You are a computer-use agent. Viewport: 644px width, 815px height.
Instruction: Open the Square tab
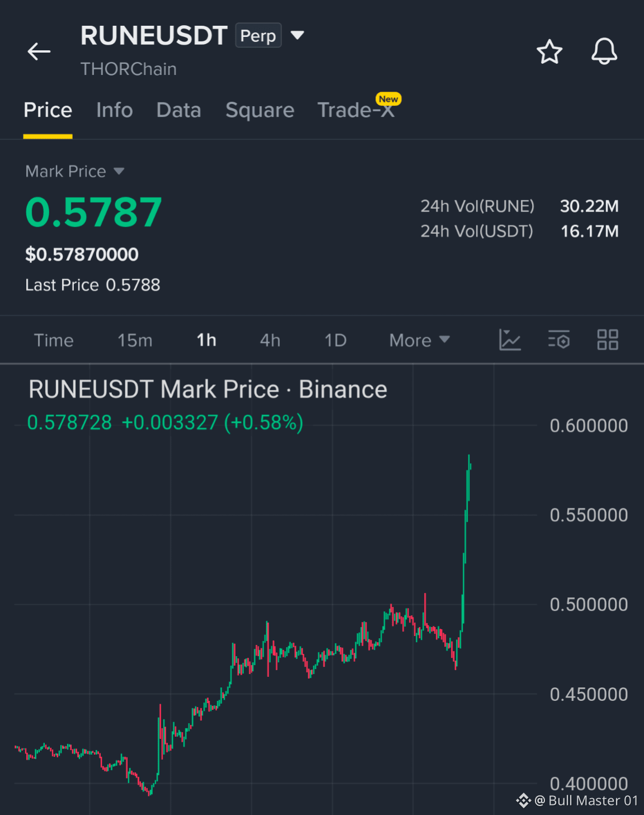click(x=260, y=110)
